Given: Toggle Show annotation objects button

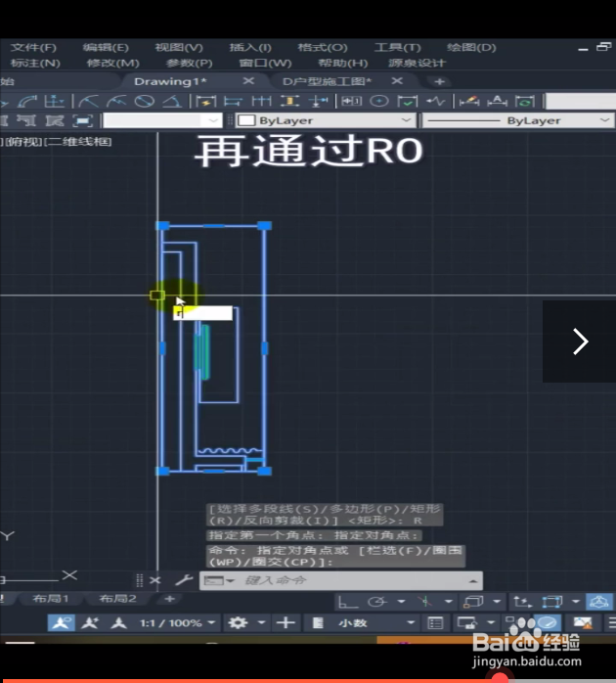Looking at the screenshot, I should [x=61, y=623].
